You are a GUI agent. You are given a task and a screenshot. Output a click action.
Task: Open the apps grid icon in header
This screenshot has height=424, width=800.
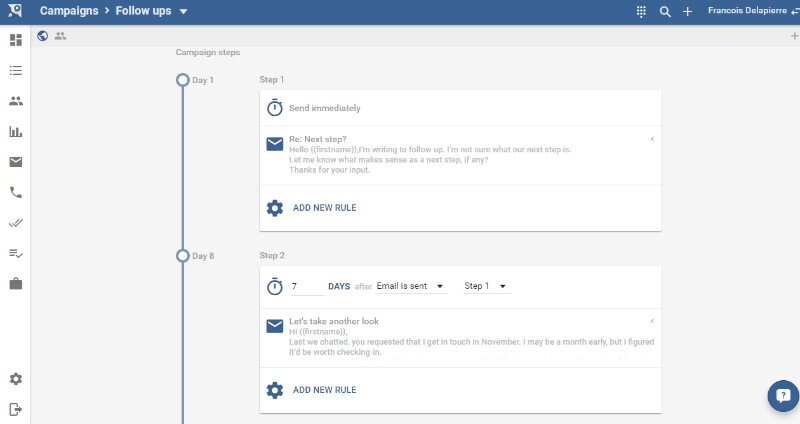point(641,11)
